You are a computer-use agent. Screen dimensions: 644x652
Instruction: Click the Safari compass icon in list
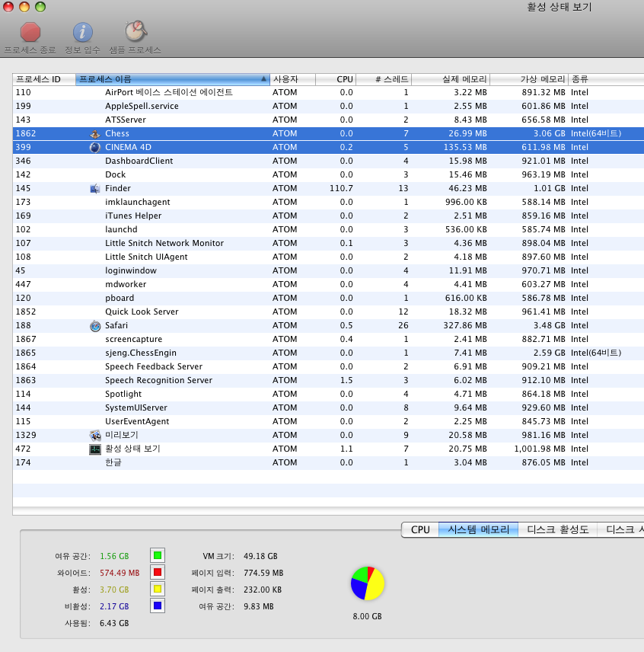coord(95,325)
